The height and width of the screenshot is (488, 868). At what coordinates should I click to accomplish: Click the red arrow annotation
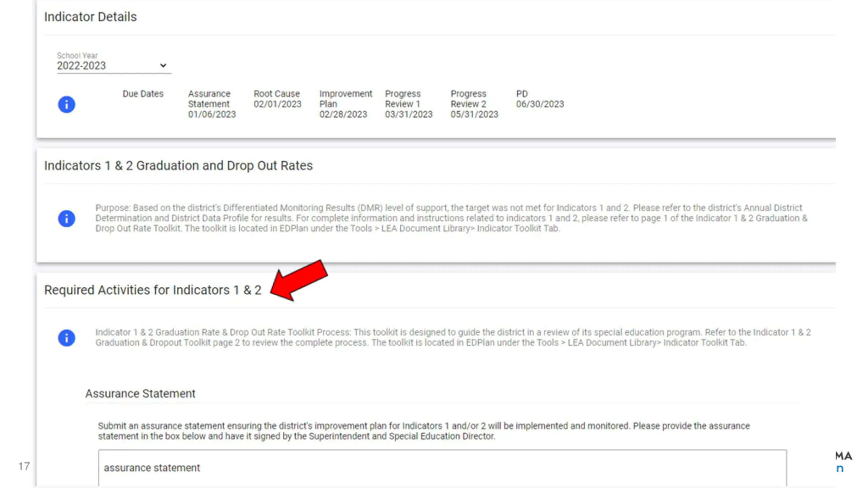(x=299, y=280)
